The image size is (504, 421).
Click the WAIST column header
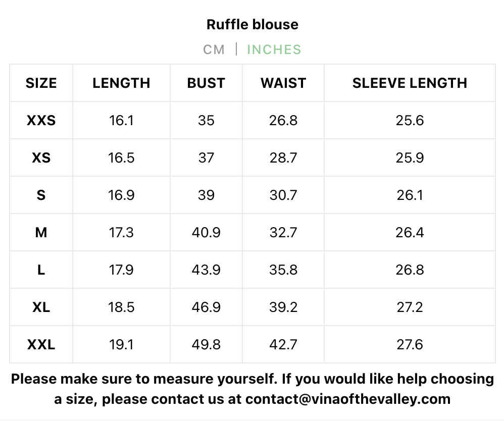(283, 83)
